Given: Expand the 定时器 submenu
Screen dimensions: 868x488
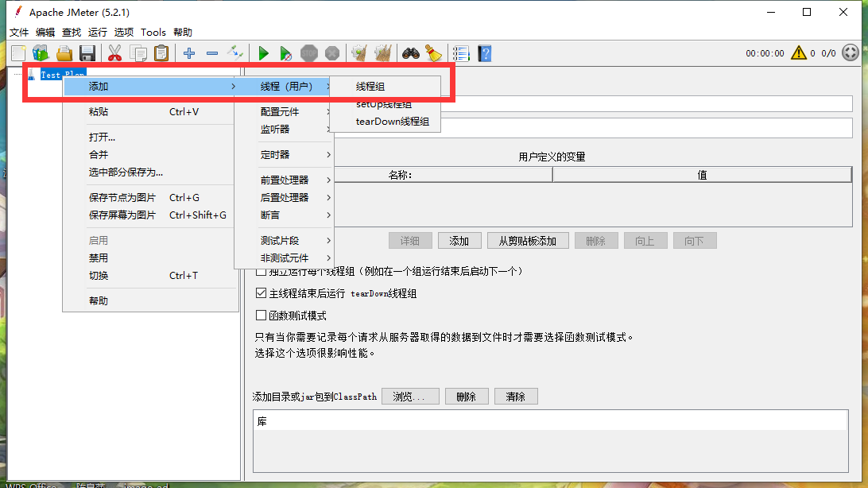Looking at the screenshot, I should click(277, 155).
